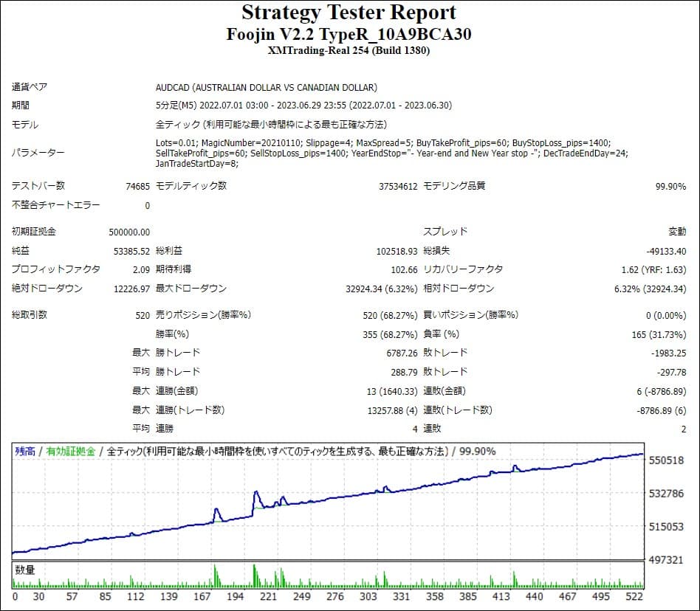Click the largest loss trade -1983.25

point(668,353)
